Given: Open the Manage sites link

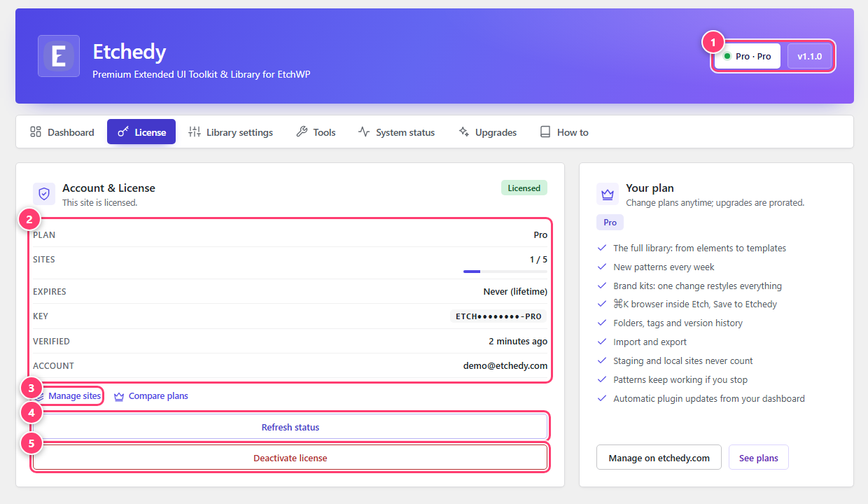Looking at the screenshot, I should point(67,396).
